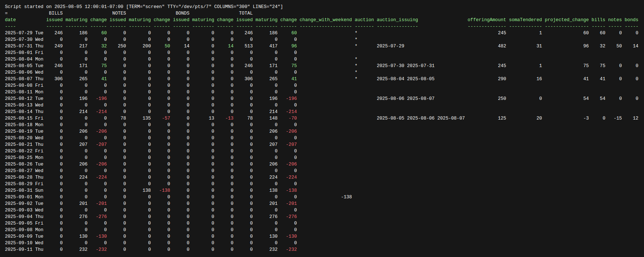
Task: Click the 'projected_change' column header
Action: tap(567, 20)
